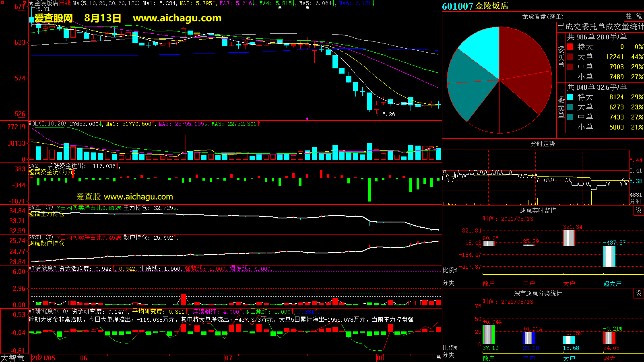Click the lock icon at bottom of timeline
Screen dimensions: 644x362
coord(438,357)
